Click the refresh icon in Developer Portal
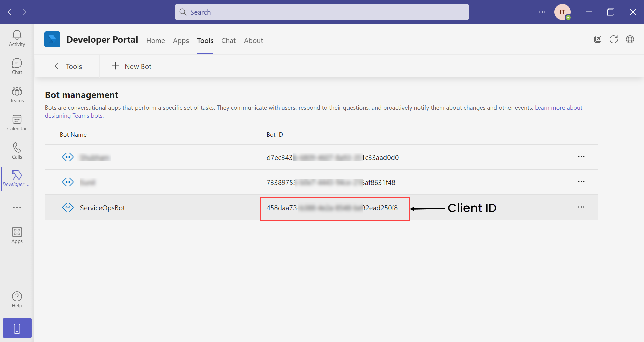This screenshot has width=644, height=342. tap(613, 39)
